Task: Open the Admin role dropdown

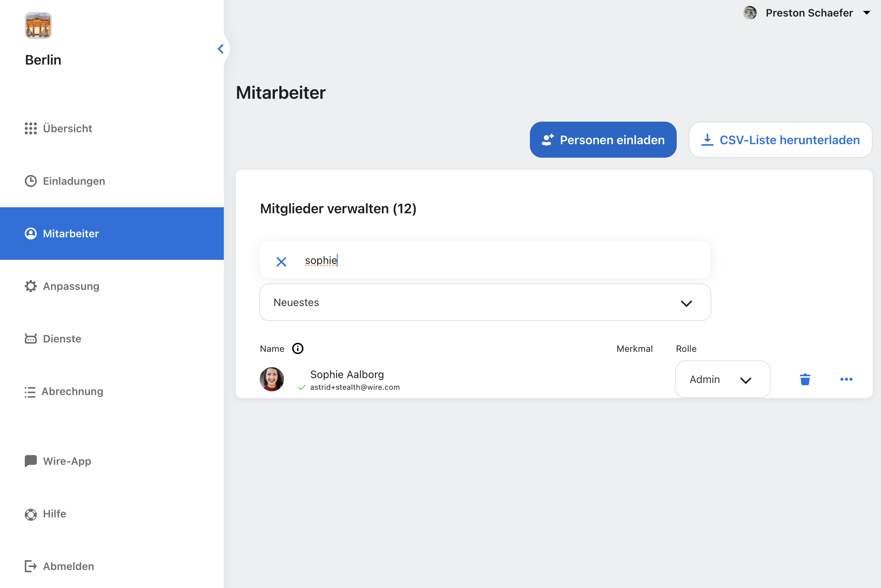Action: [x=723, y=379]
